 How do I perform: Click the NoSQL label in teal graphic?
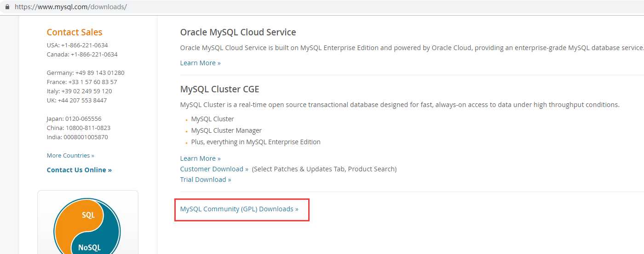[89, 248]
